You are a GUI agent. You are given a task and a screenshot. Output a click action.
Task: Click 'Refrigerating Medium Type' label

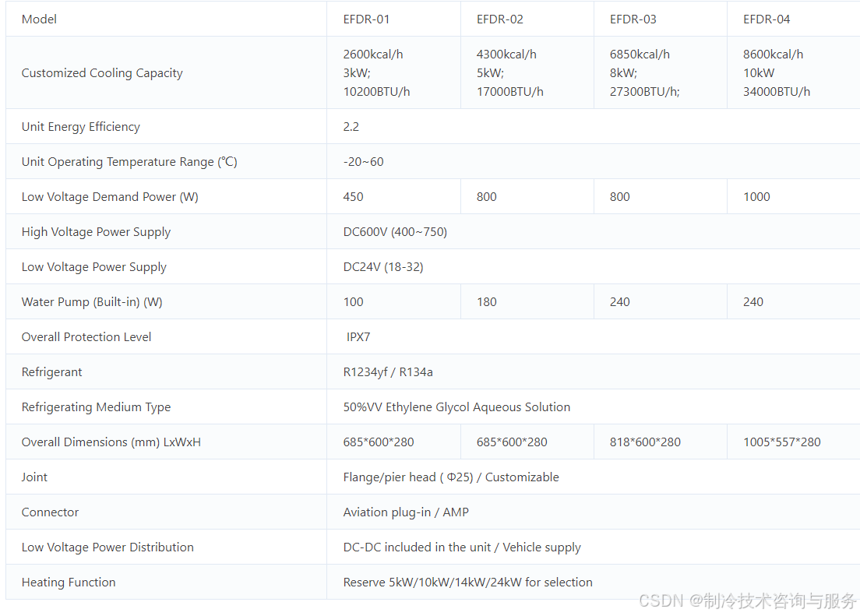pyautogui.click(x=96, y=407)
